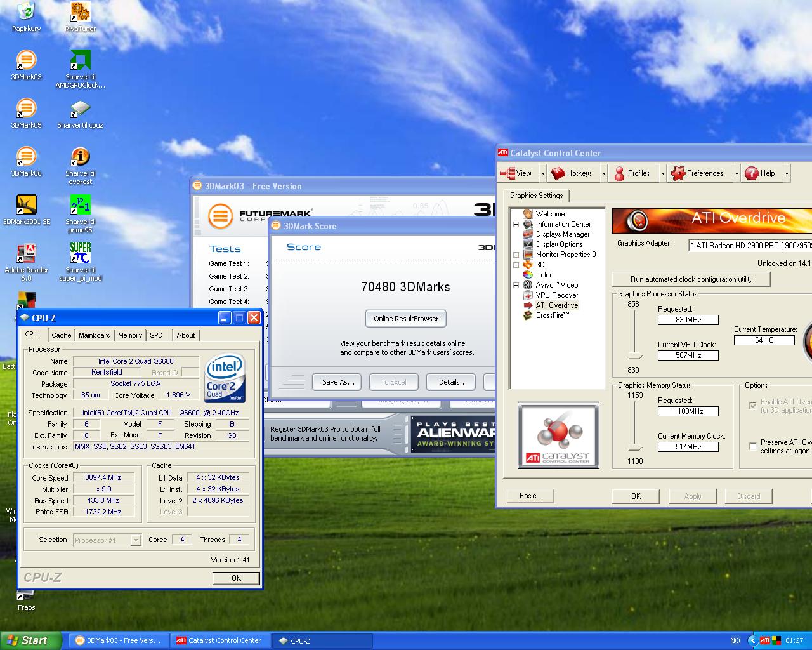This screenshot has height=650, width=812.
Task: Click OK button in CPU-Z
Action: pyautogui.click(x=236, y=578)
